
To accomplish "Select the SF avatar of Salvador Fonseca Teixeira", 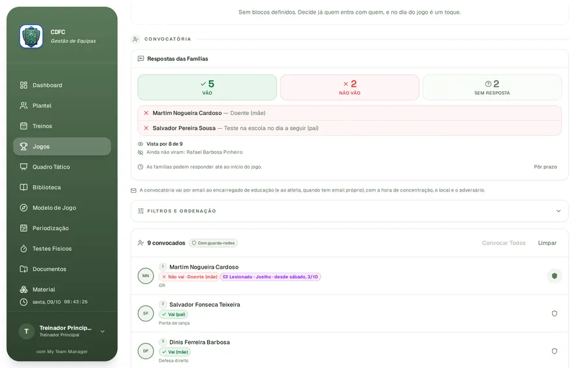I will pyautogui.click(x=146, y=314).
